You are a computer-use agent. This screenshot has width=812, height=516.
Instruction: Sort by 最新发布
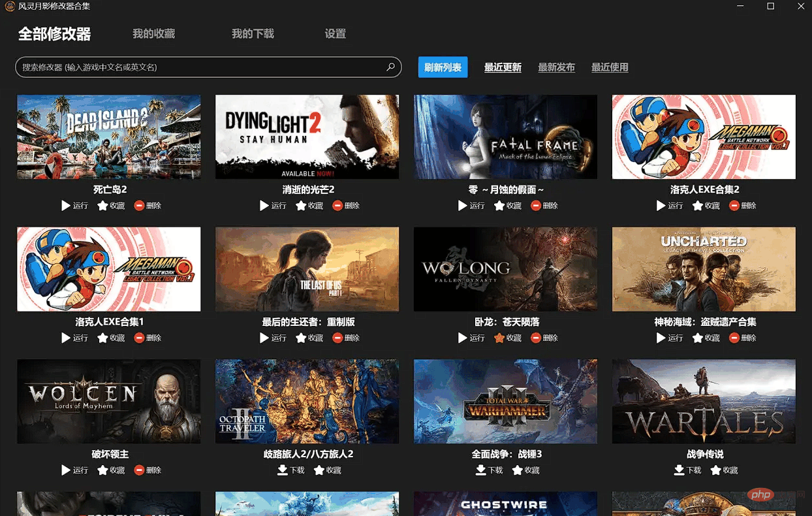pyautogui.click(x=556, y=67)
